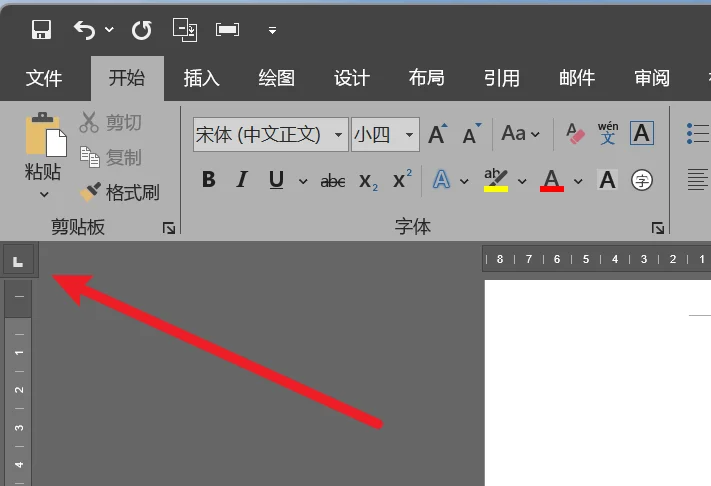This screenshot has height=486, width=711.
Task: Open the 设计 ribbon tab
Action: pyautogui.click(x=351, y=78)
